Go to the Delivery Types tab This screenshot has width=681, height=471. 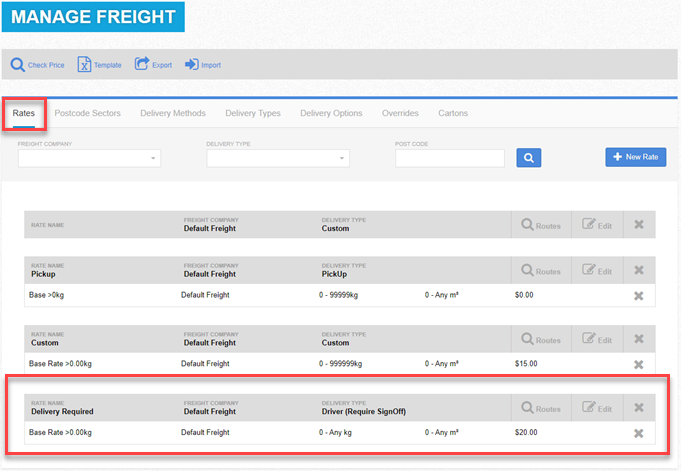click(253, 113)
